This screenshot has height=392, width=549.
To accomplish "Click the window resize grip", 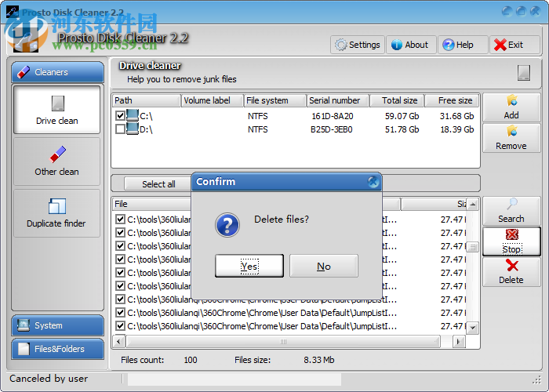I will [x=536, y=381].
